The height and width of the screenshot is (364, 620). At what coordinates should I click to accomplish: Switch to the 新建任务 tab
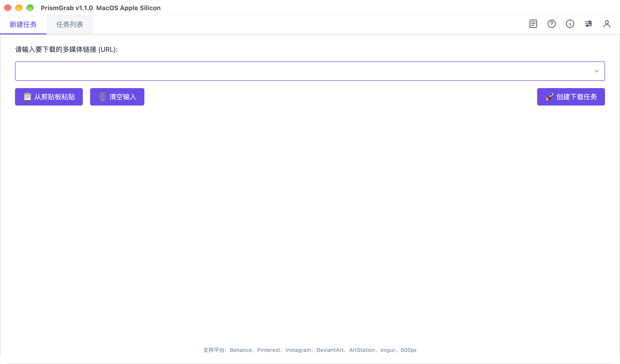pos(23,25)
